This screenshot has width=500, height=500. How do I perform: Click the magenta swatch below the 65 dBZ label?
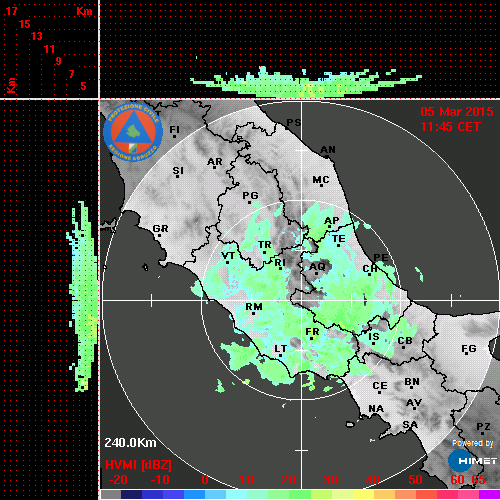click(x=489, y=495)
